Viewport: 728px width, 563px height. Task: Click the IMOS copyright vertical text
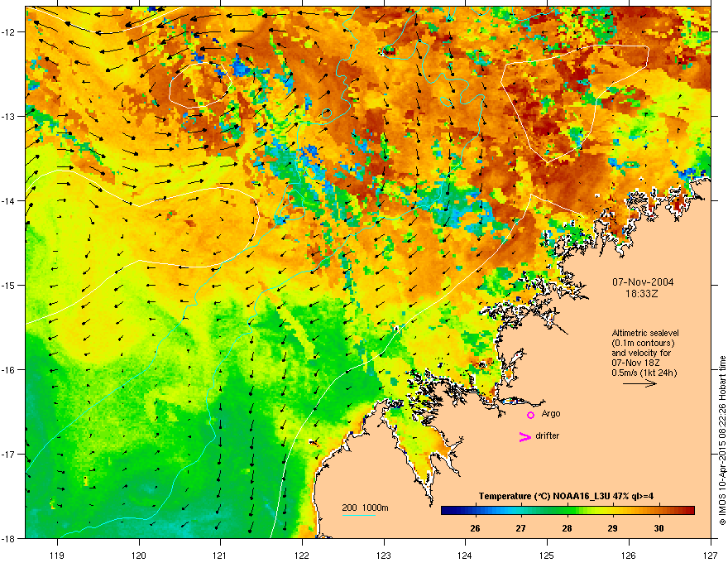click(x=722, y=440)
